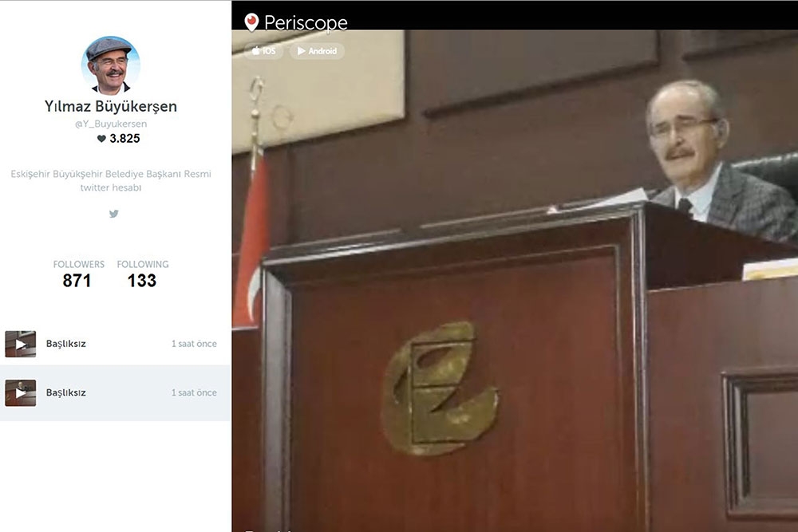Click the Periscope wordmark text
The height and width of the screenshot is (532, 798).
pos(306,23)
